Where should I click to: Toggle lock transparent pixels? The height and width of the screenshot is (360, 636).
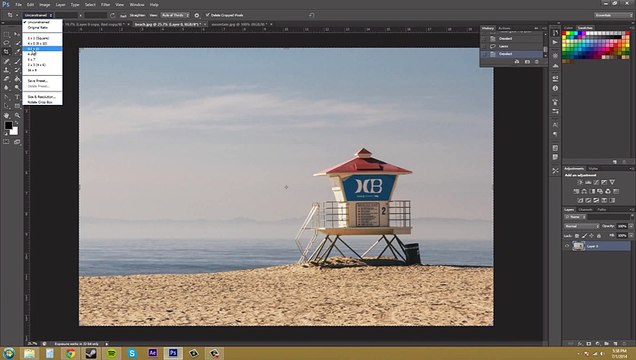pyautogui.click(x=577, y=236)
